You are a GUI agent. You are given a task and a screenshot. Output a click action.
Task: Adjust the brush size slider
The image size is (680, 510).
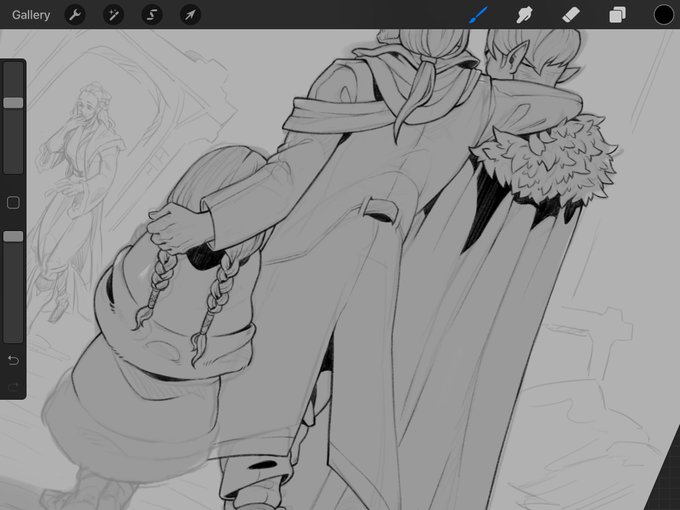tap(13, 117)
